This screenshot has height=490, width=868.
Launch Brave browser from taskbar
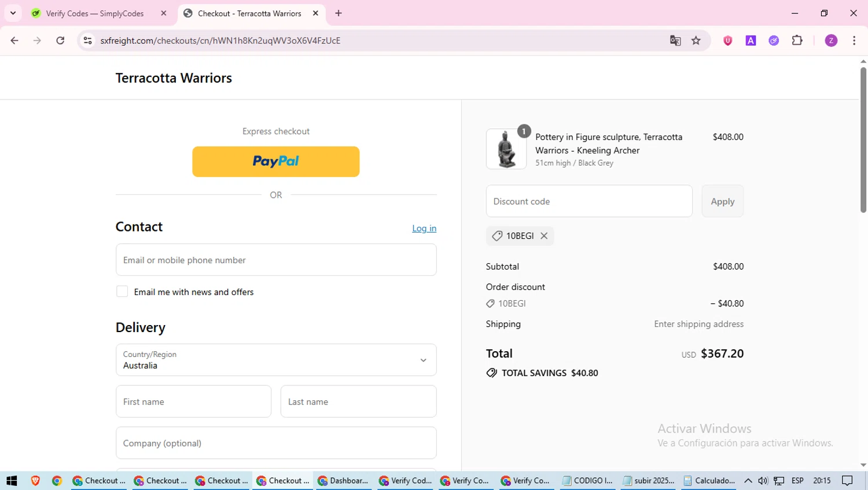pyautogui.click(x=35, y=481)
